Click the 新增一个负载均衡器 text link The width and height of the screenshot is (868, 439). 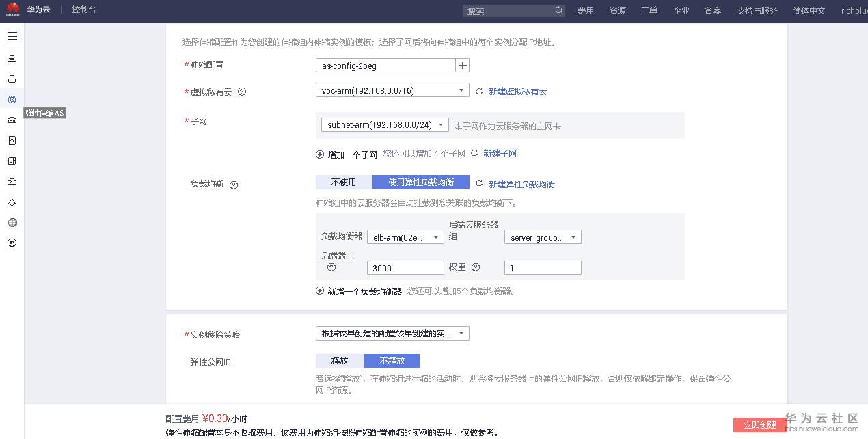365,291
